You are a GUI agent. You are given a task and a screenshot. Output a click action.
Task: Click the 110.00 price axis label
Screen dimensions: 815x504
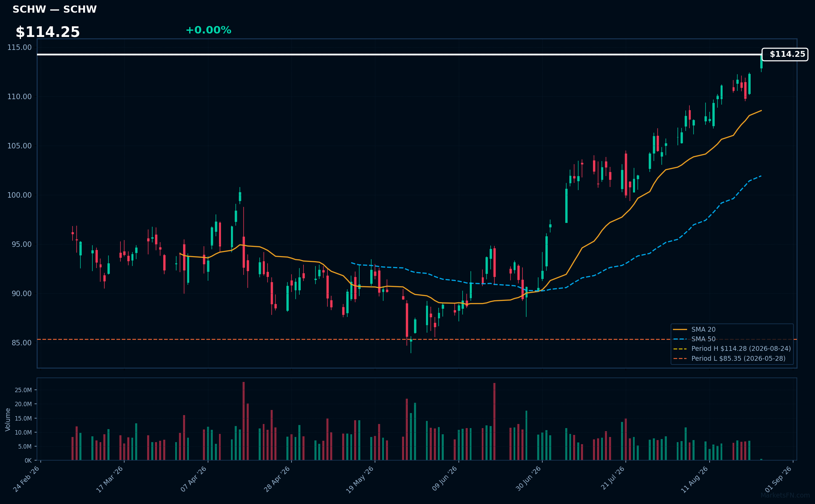[x=20, y=96]
